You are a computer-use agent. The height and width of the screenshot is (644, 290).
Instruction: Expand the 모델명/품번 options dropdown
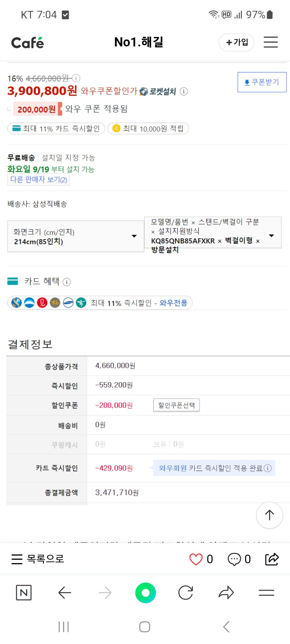pyautogui.click(x=213, y=232)
